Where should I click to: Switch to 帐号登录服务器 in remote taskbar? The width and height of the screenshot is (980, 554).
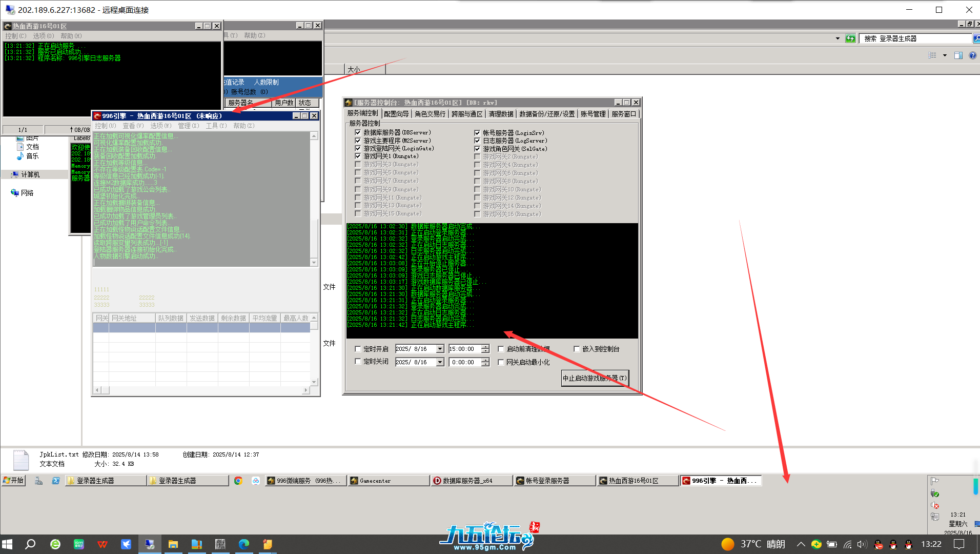point(555,481)
